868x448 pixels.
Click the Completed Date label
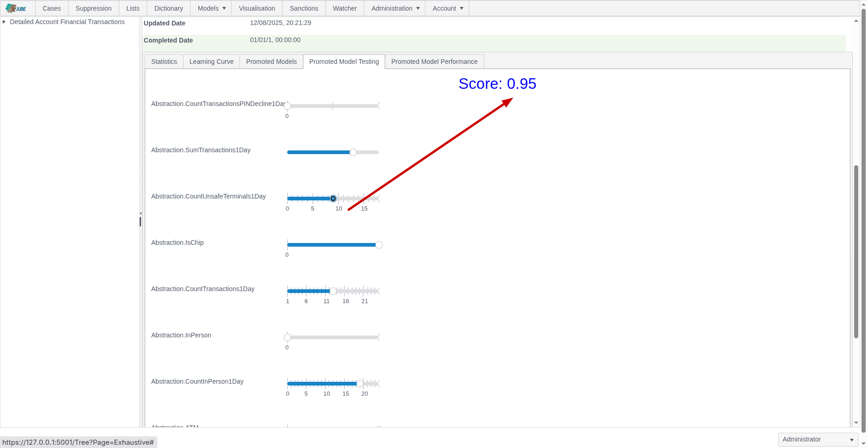(168, 40)
